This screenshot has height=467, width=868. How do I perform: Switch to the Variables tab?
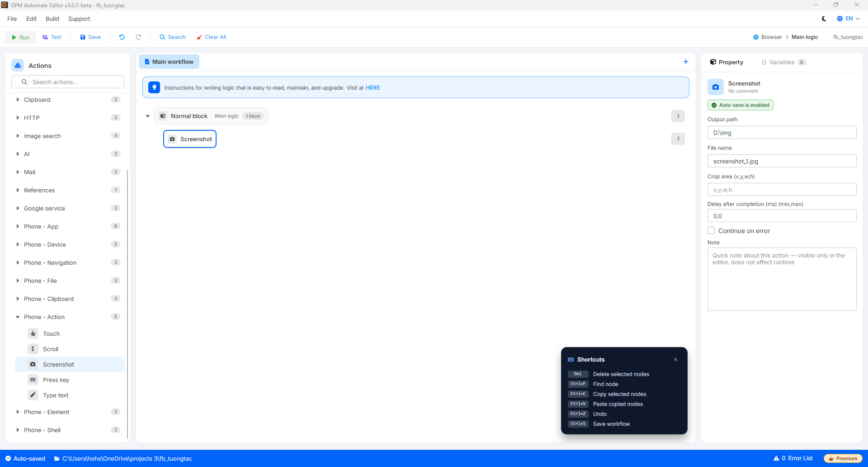(x=783, y=62)
